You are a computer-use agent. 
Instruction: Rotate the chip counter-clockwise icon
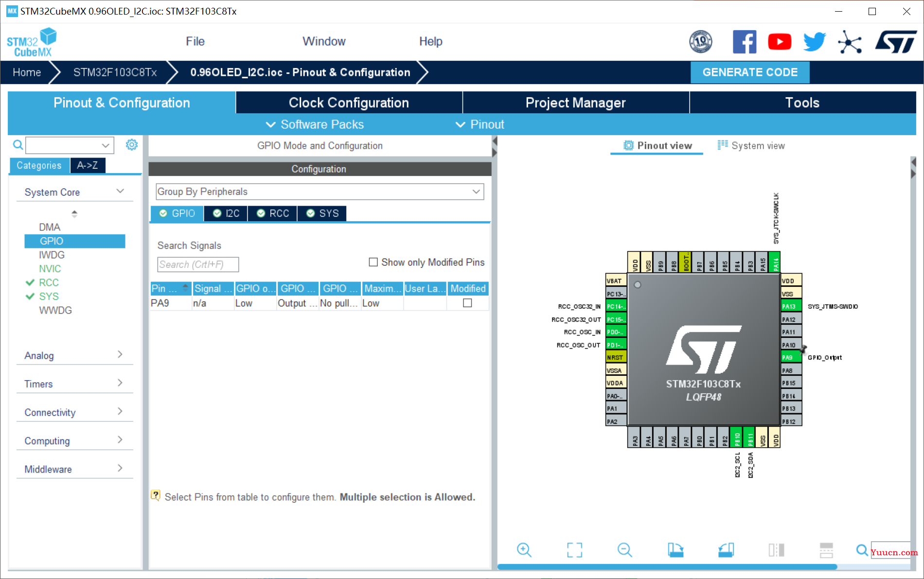point(726,550)
